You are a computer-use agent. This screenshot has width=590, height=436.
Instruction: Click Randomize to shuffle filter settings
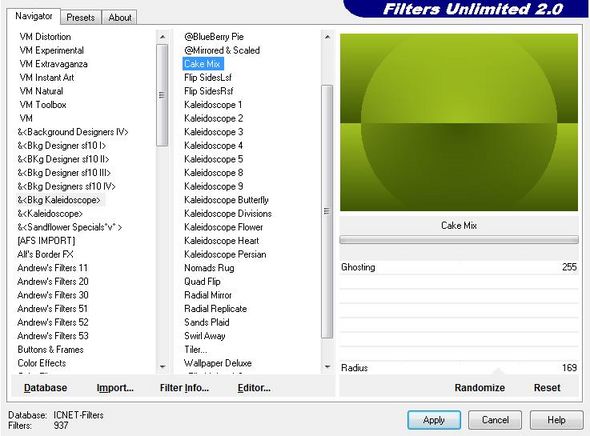[479, 387]
